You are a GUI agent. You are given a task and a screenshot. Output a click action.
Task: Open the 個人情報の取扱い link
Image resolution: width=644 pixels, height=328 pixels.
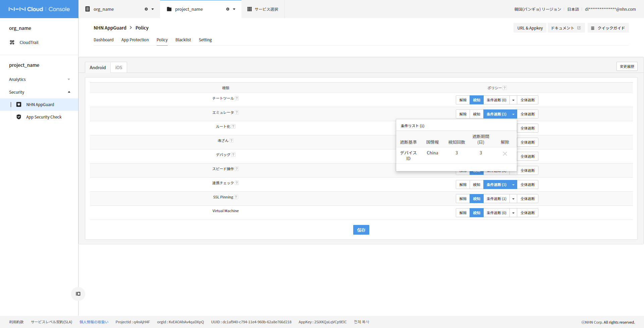(x=94, y=322)
